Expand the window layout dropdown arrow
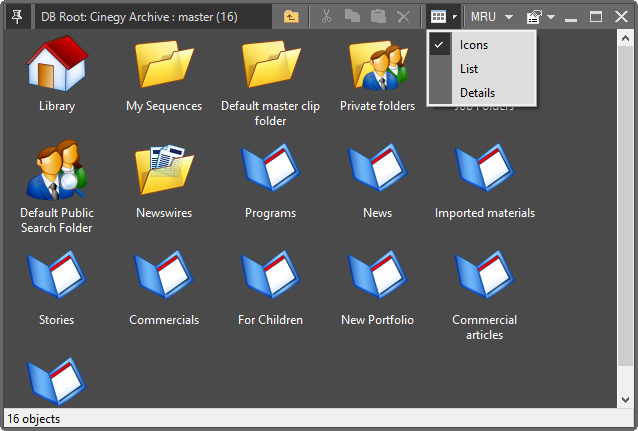The image size is (638, 431). 551,17
